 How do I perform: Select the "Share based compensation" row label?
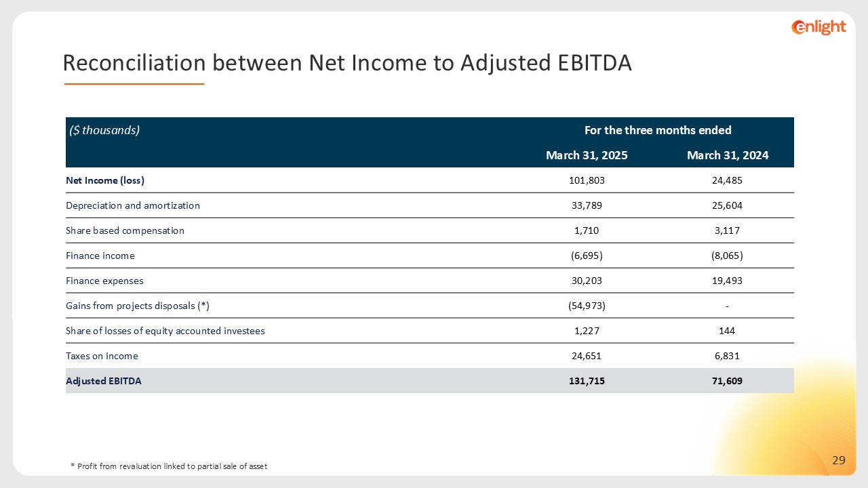125,230
